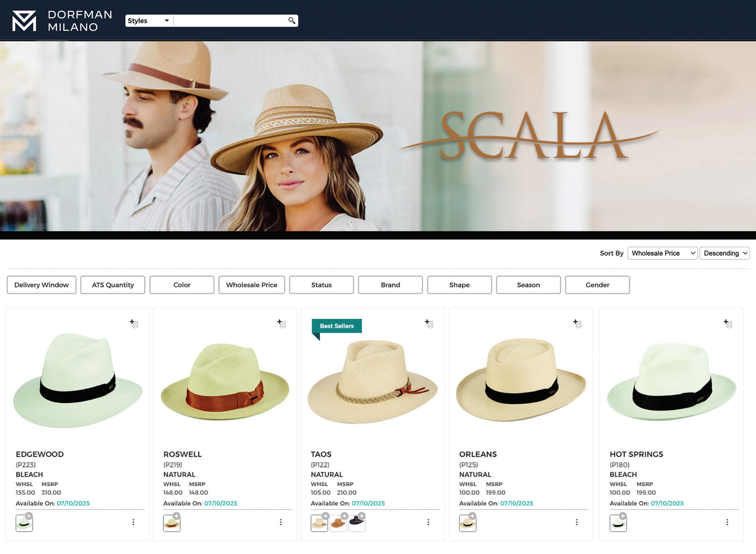Click the search magnifier icon
This screenshot has width=756, height=554.
(x=292, y=21)
